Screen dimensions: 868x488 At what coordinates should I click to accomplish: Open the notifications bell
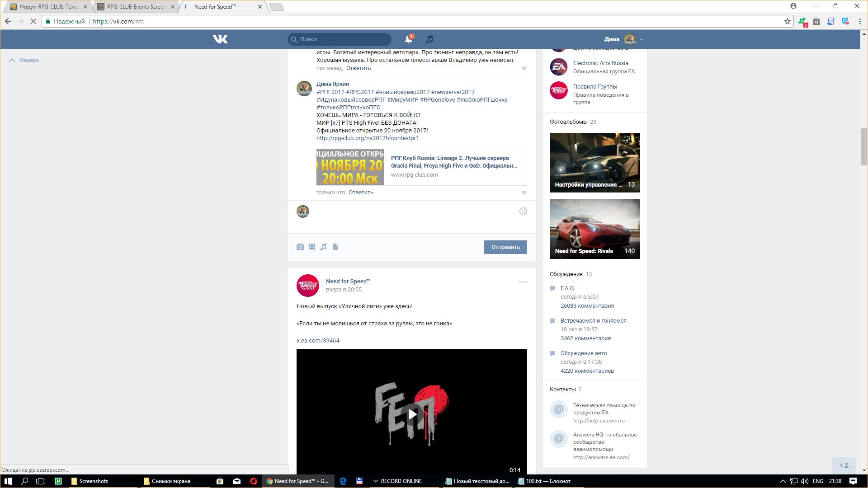point(408,39)
